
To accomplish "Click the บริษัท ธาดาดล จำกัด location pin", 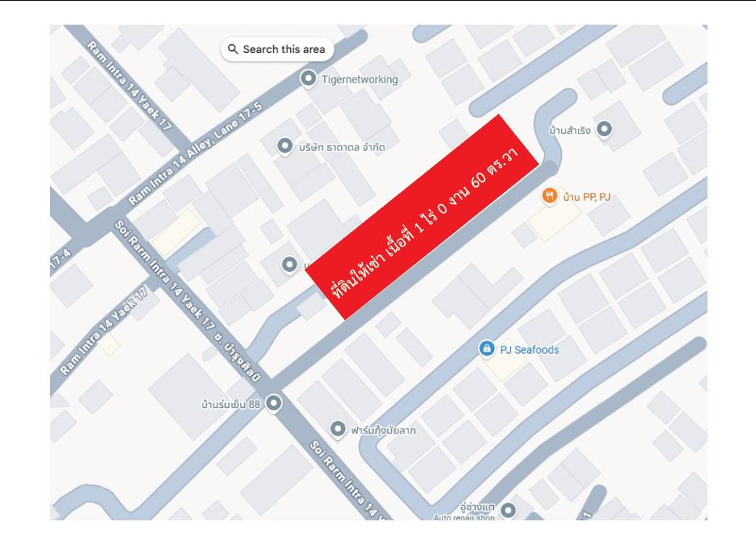I will click(x=285, y=146).
